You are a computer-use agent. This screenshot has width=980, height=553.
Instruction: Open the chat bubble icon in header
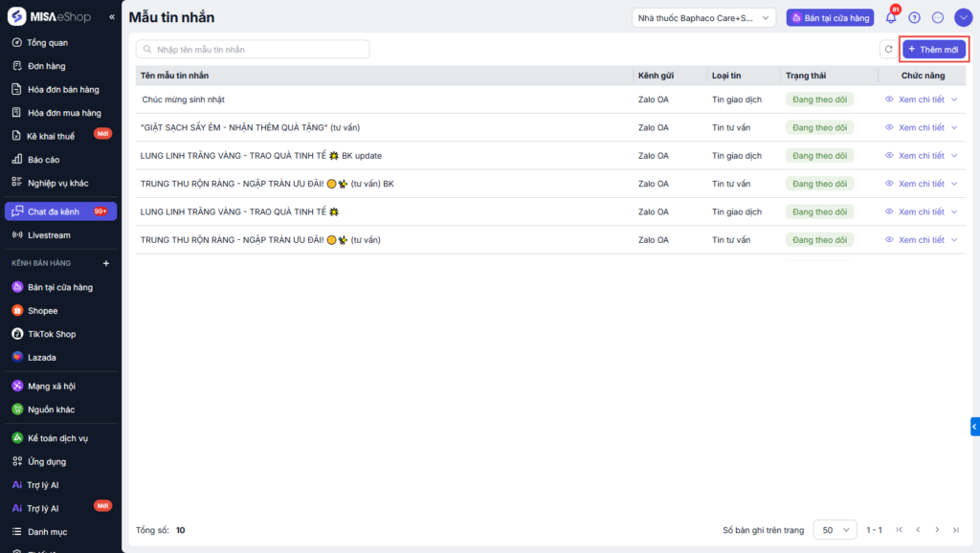[938, 17]
